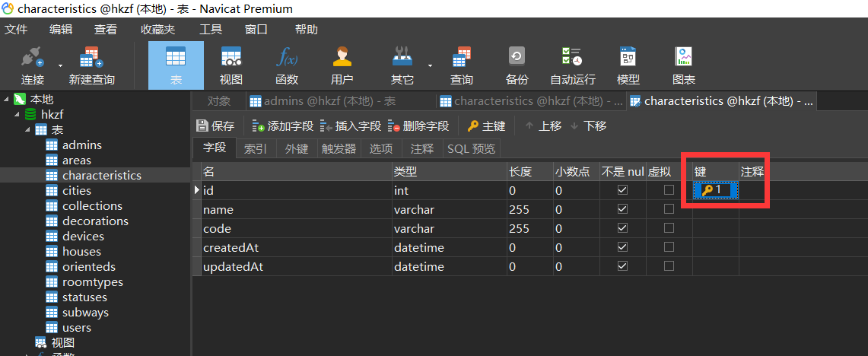Click the 类型 column header

[450, 172]
